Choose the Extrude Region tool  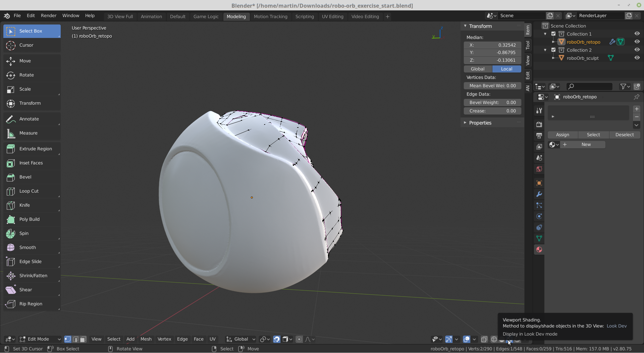click(x=32, y=149)
